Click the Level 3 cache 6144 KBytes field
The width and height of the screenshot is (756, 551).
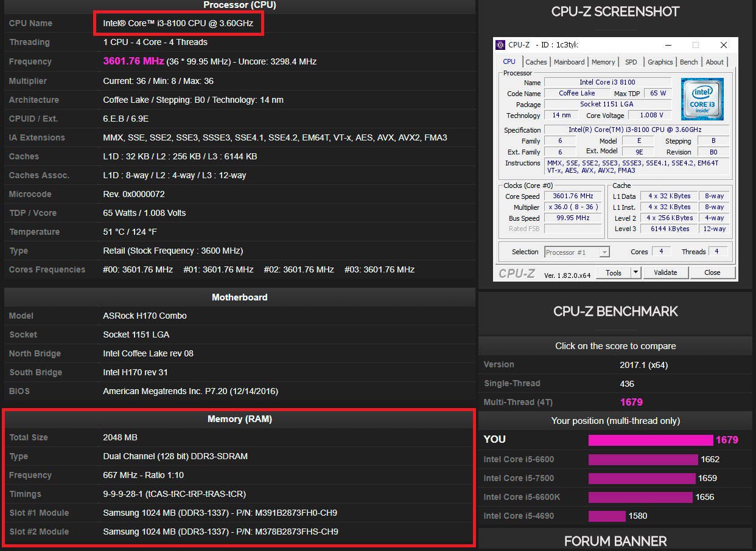[670, 229]
